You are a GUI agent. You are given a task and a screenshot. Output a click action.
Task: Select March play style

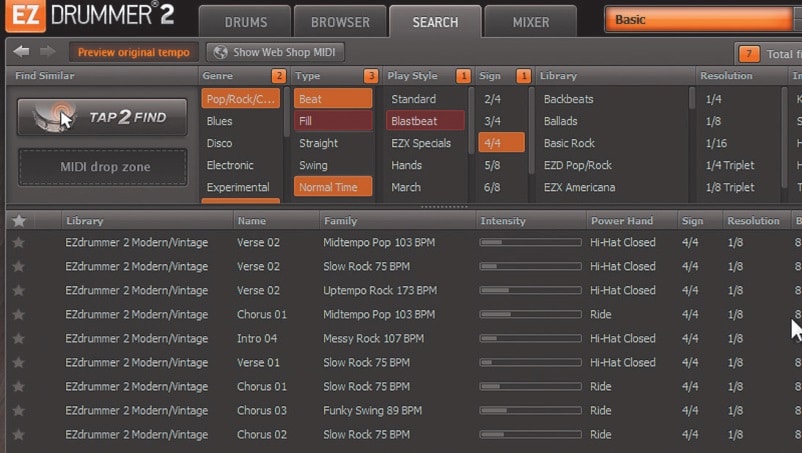(406, 187)
